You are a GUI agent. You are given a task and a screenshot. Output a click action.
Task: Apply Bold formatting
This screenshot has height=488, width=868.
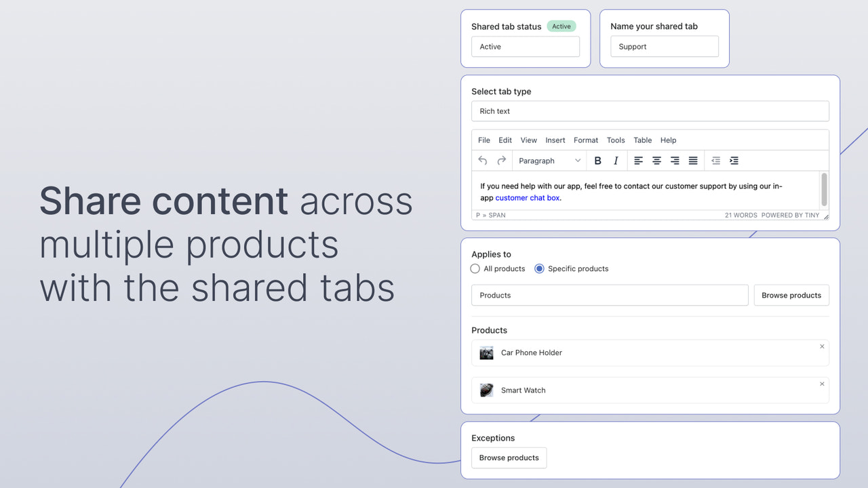pyautogui.click(x=597, y=161)
